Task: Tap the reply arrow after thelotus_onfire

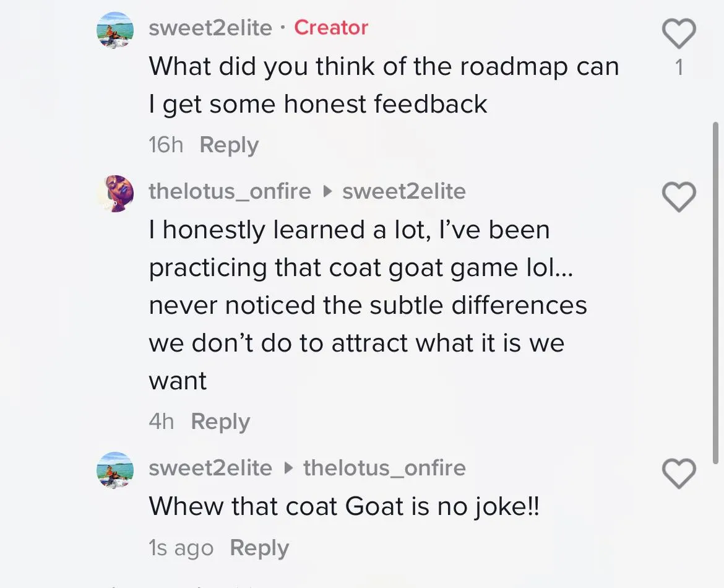Action: [x=327, y=191]
